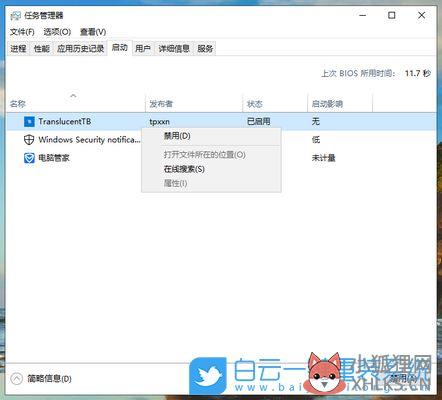The width and height of the screenshot is (442, 400).
Task: Switch to the 进程 tab
Action: click(x=18, y=49)
